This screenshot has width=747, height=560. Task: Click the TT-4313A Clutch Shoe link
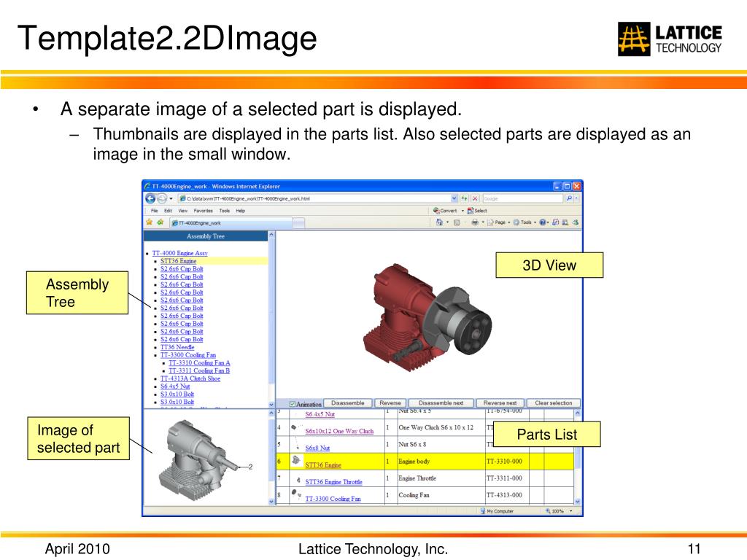190,378
